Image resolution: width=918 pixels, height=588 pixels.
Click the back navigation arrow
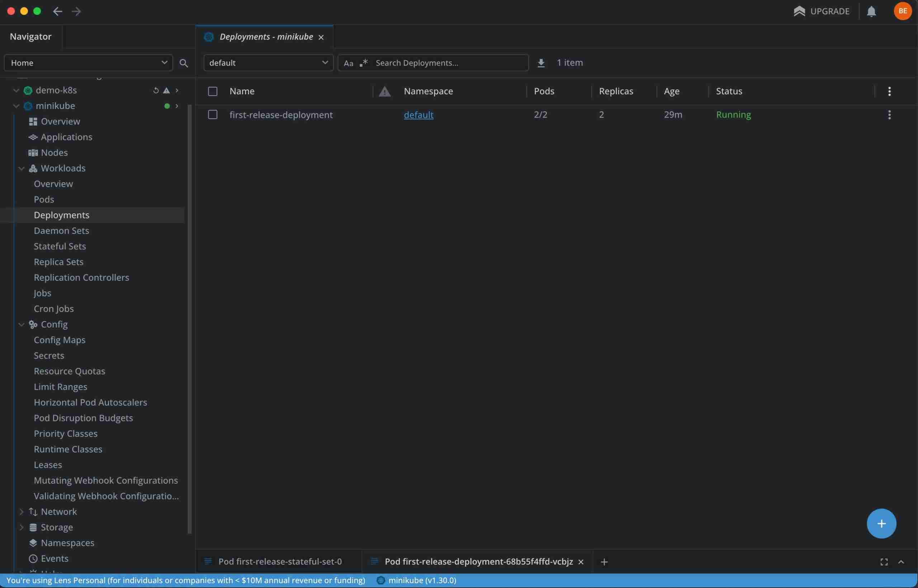tap(58, 11)
